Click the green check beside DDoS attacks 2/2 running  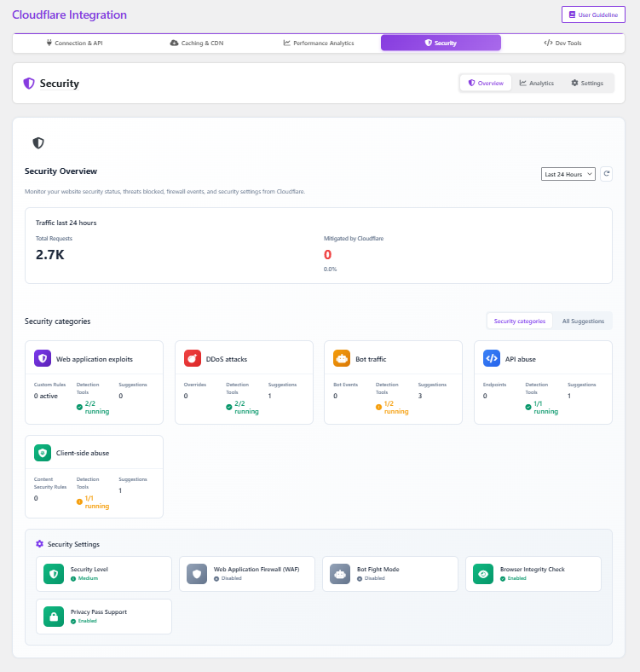(228, 407)
